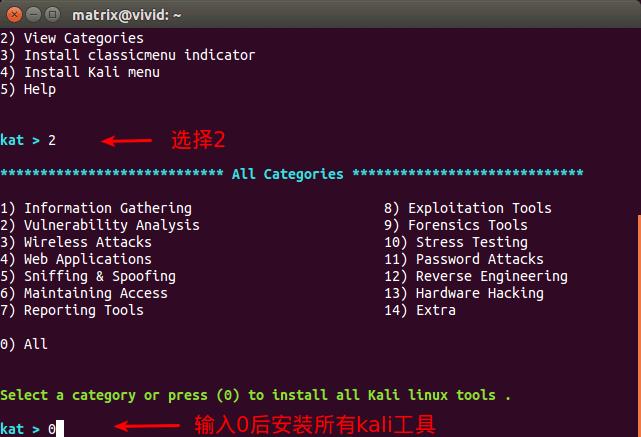Click the All Categories header
The height and width of the screenshot is (437, 641).
(287, 174)
